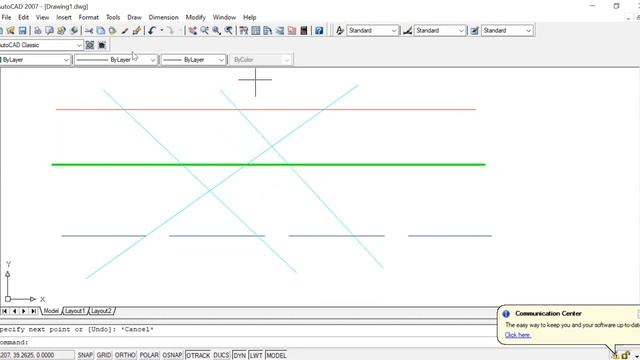Open Plot Preview from toolbar
This screenshot has width=640, height=360.
[49, 31]
